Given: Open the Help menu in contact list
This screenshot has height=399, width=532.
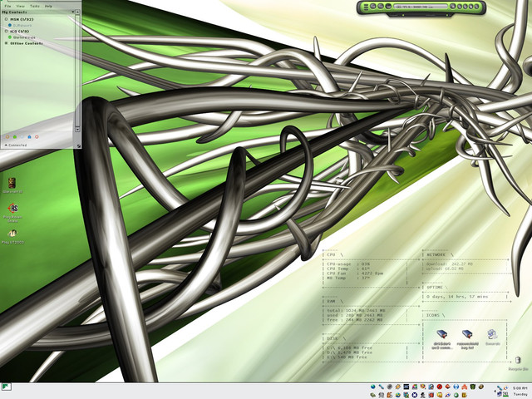Looking at the screenshot, I should (x=48, y=6).
